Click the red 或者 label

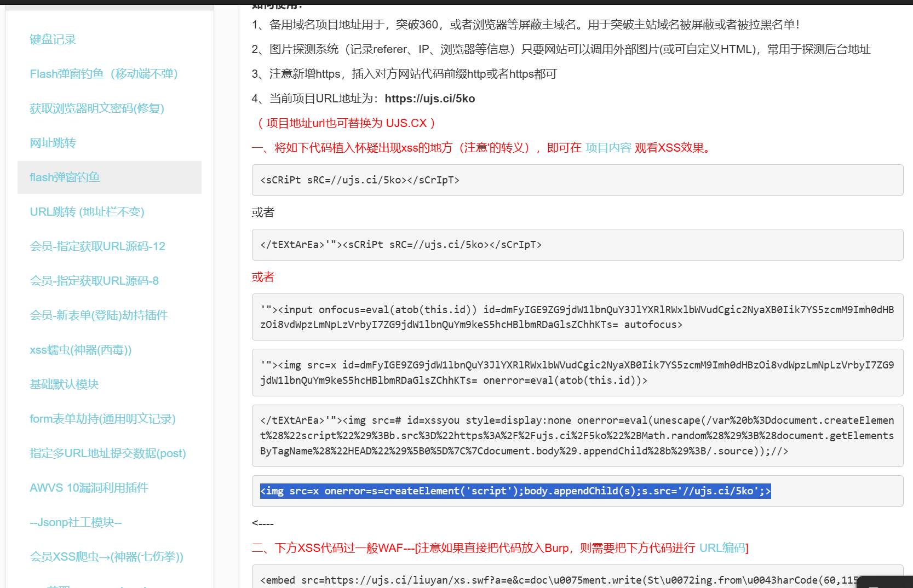[x=263, y=277]
